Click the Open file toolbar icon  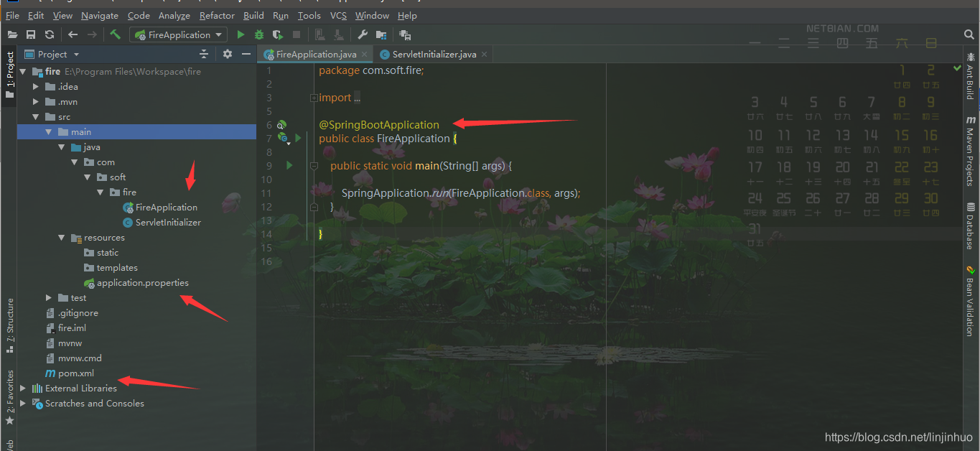tap(12, 34)
